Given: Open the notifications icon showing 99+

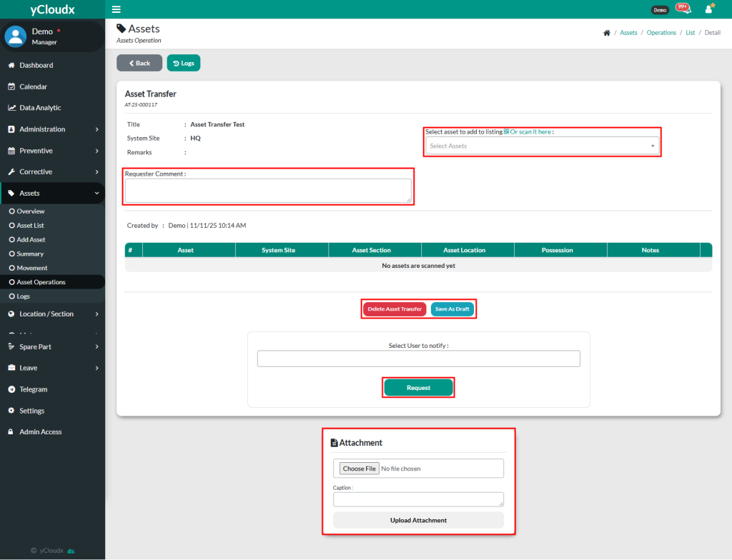Looking at the screenshot, I should point(683,9).
